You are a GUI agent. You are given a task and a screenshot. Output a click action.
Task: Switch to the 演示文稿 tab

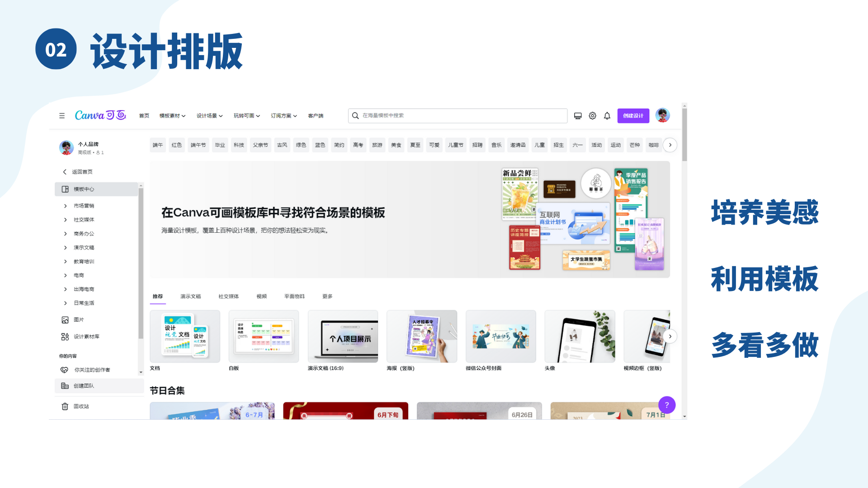point(190,296)
